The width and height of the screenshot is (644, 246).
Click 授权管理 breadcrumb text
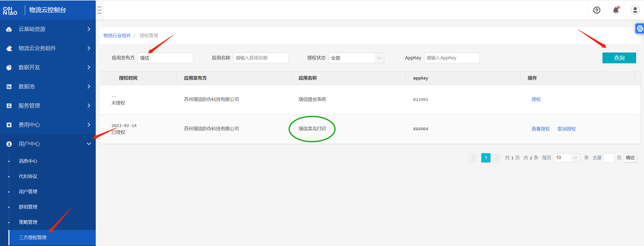(149, 36)
